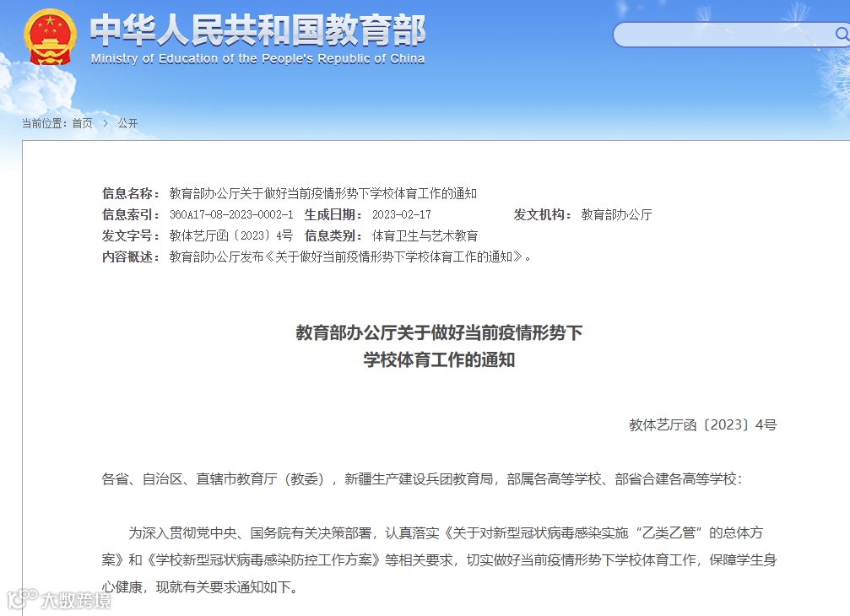The height and width of the screenshot is (616, 850).
Task: Click the info title value 教育部办公厅关于做好当前疫情形势下学校体育工作的通知
Action: [323, 193]
